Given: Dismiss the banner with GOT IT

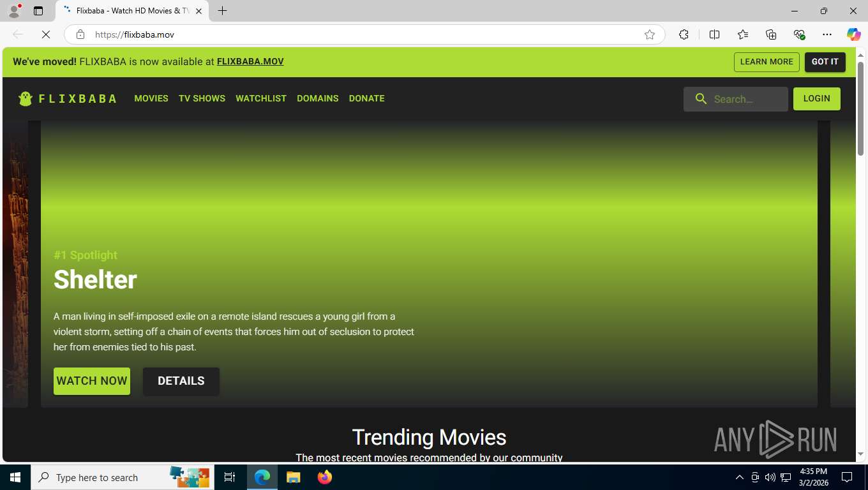Looking at the screenshot, I should (825, 62).
